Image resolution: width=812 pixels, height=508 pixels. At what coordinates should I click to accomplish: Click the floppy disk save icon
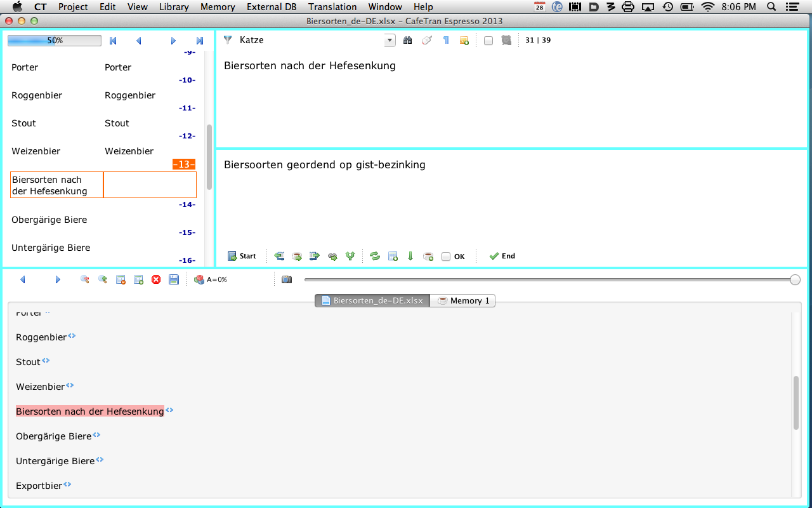174,279
